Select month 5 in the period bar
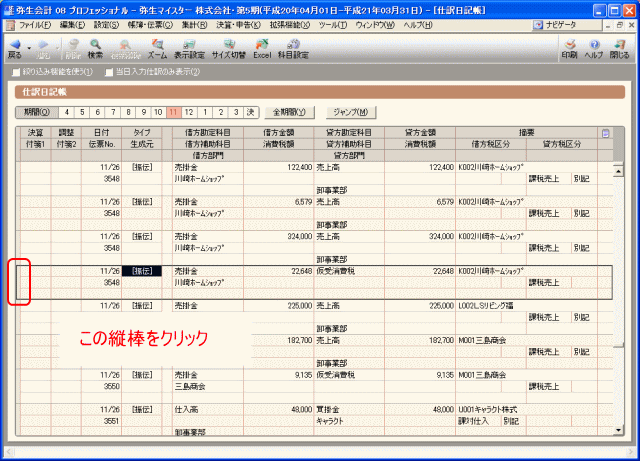640x461 pixels. tap(82, 112)
